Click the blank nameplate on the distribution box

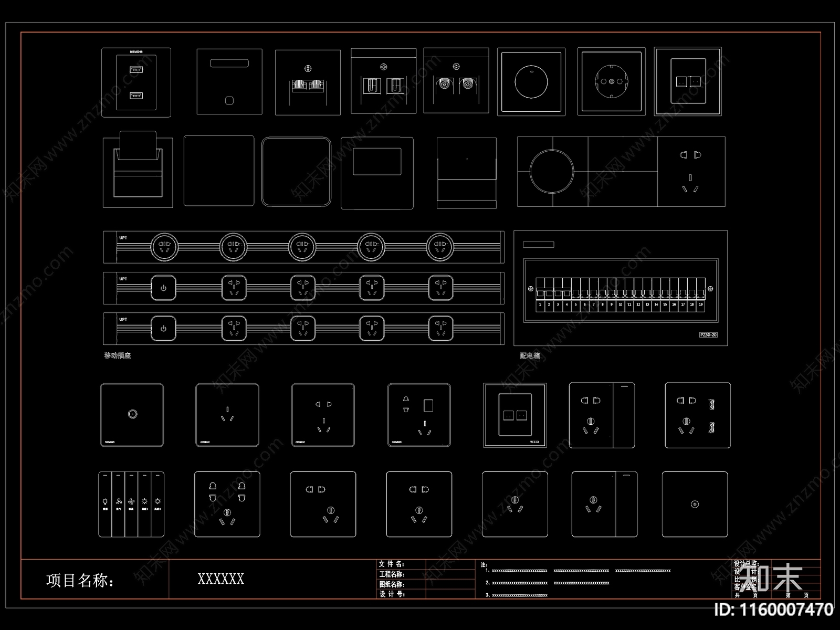click(x=538, y=245)
